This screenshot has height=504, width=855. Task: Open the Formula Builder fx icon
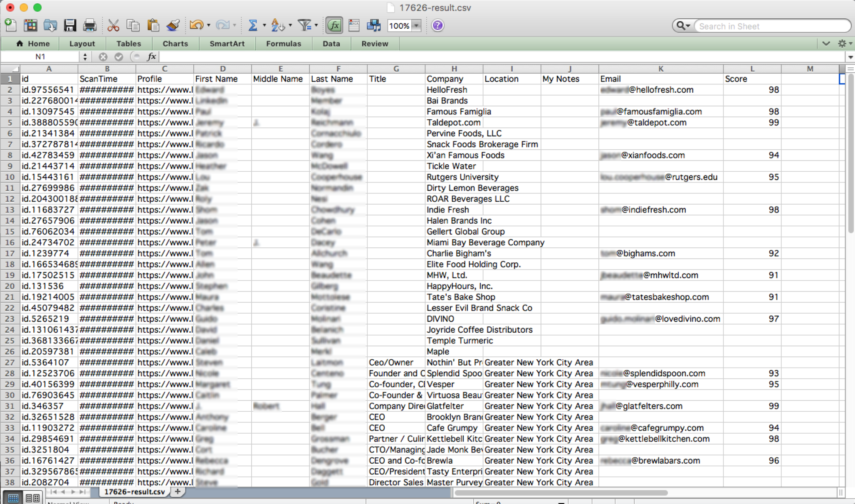(334, 25)
